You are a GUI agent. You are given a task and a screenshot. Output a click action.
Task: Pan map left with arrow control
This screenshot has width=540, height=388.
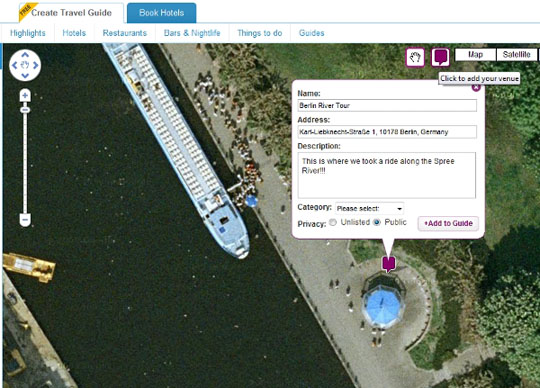[14, 65]
